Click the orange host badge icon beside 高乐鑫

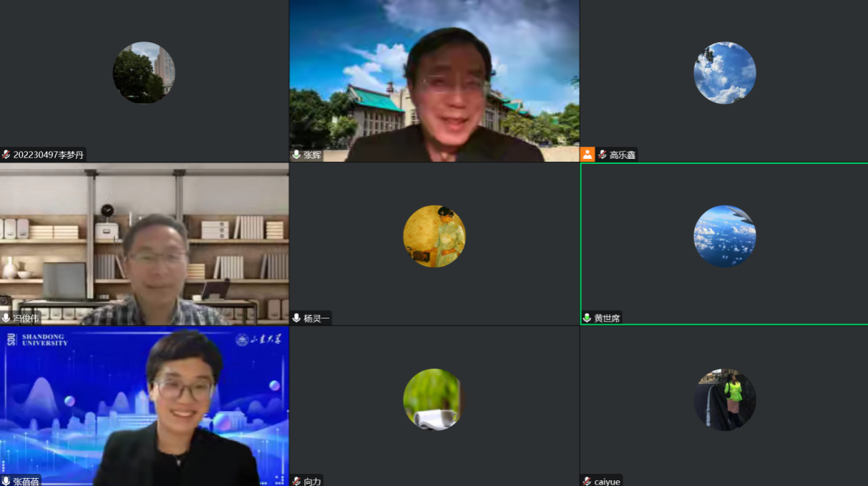tap(587, 155)
